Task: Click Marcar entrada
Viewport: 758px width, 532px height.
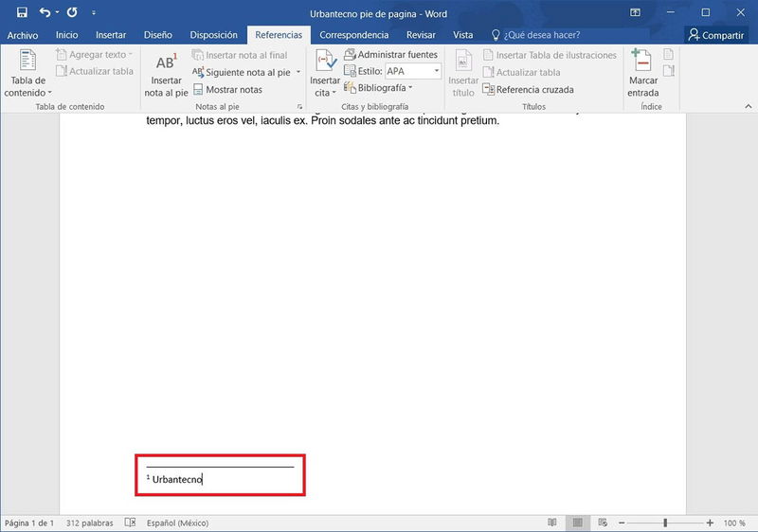Action: [x=643, y=73]
